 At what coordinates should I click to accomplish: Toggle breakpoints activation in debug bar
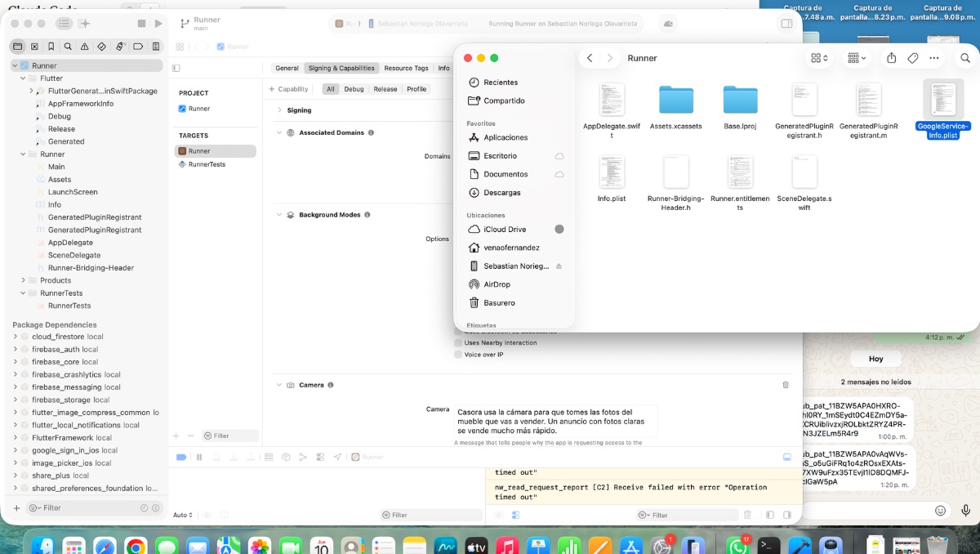point(181,457)
